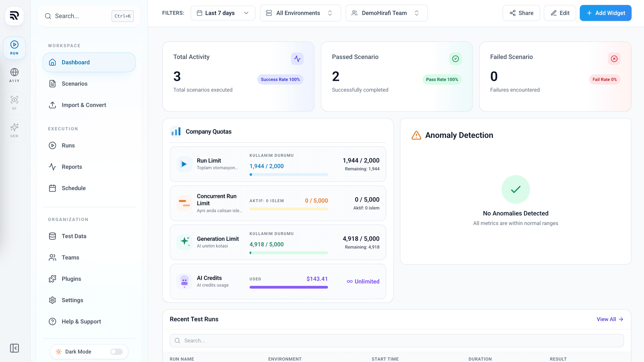Open the DemoHirafi Team selector
644x362 pixels.
386,13
